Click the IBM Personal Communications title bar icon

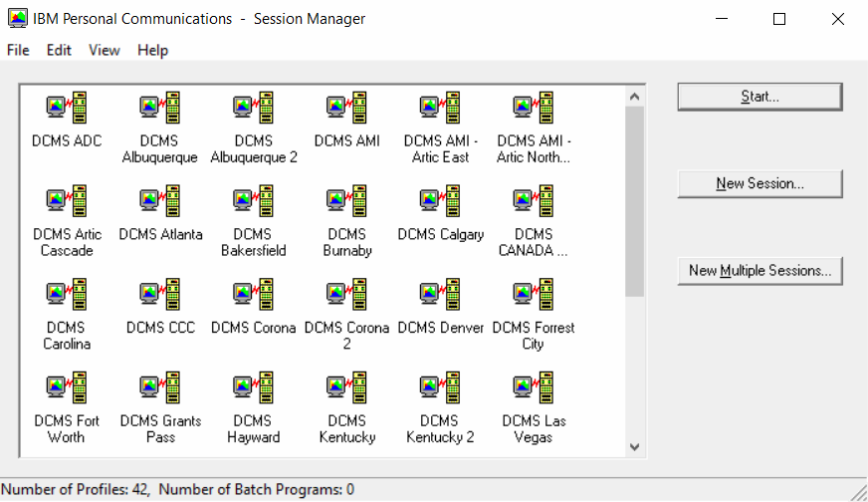click(x=17, y=19)
